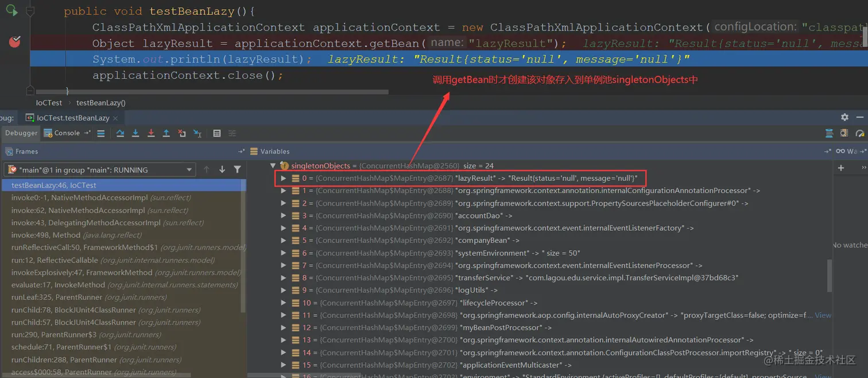The width and height of the screenshot is (868, 378).
Task: Select next frame with down arrow
Action: [x=222, y=169]
